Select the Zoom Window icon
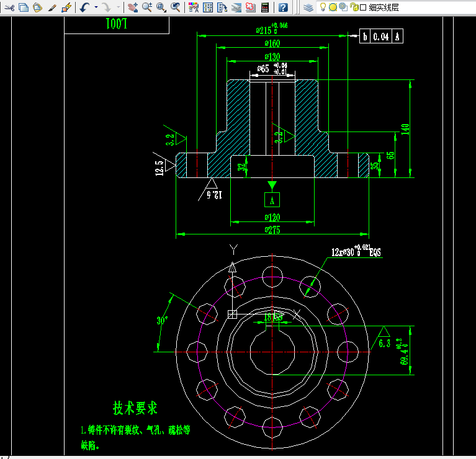The image size is (476, 459). tap(161, 7)
